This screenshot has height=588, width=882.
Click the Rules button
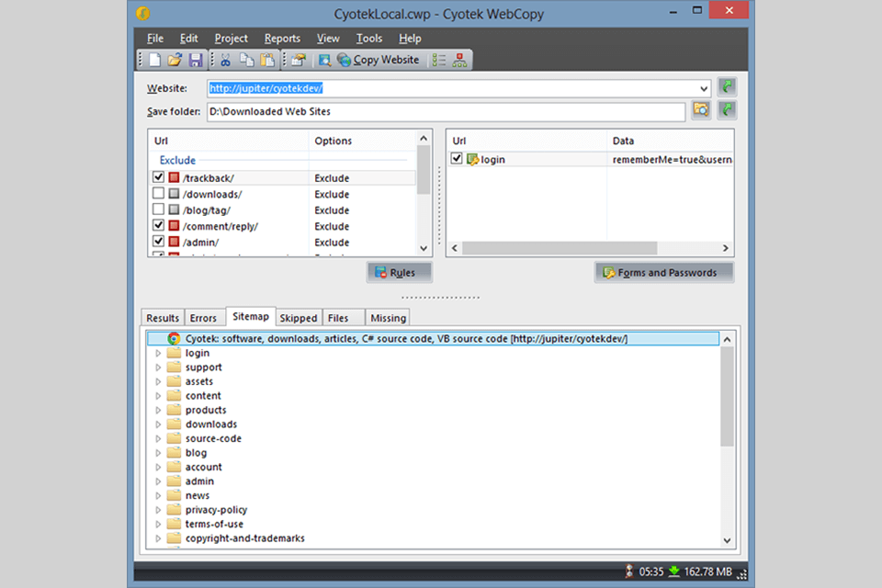click(400, 272)
